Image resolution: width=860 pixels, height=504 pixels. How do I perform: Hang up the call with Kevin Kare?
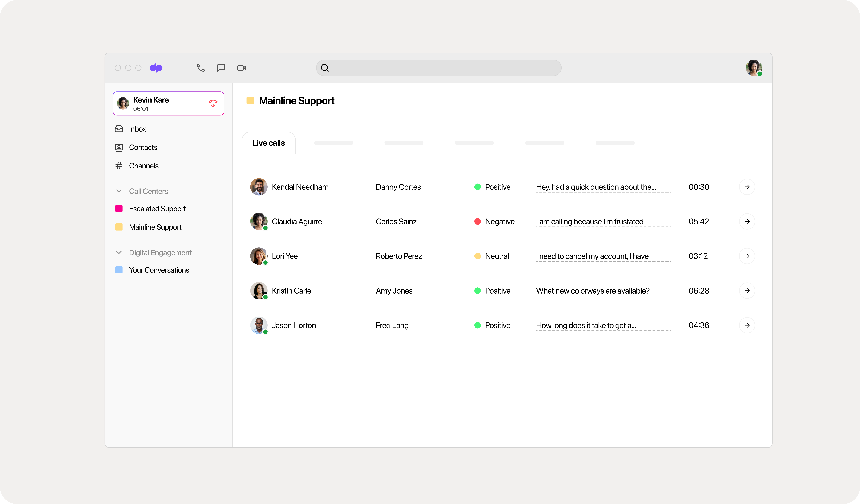click(x=213, y=103)
